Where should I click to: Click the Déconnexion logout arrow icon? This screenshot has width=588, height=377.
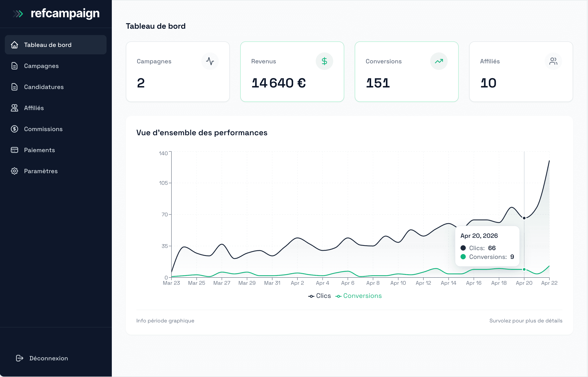pos(20,358)
